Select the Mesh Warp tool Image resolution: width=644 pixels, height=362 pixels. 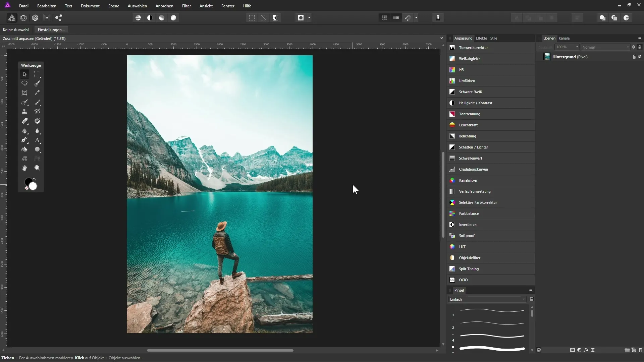[24, 159]
